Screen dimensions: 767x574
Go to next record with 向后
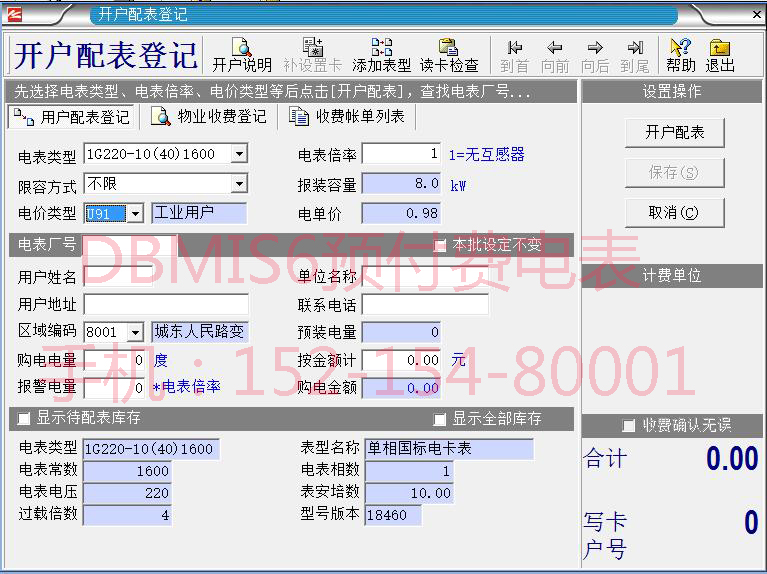click(595, 54)
